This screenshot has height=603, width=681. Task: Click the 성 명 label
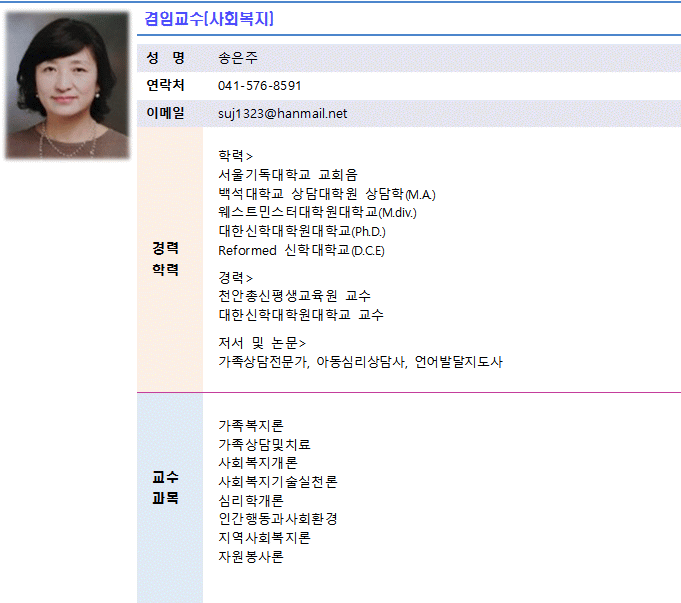click(x=165, y=58)
